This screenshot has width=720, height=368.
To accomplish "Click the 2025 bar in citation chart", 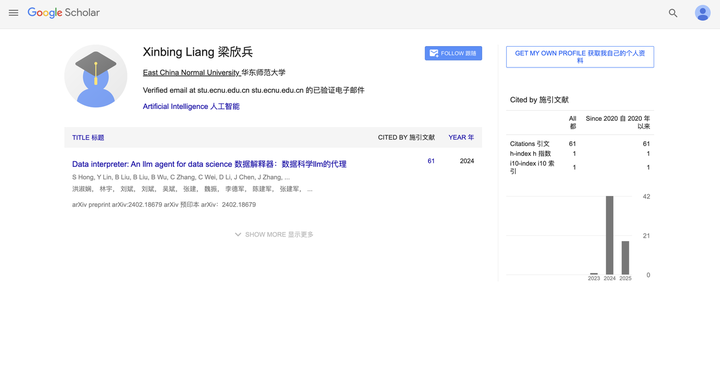I will point(625,258).
